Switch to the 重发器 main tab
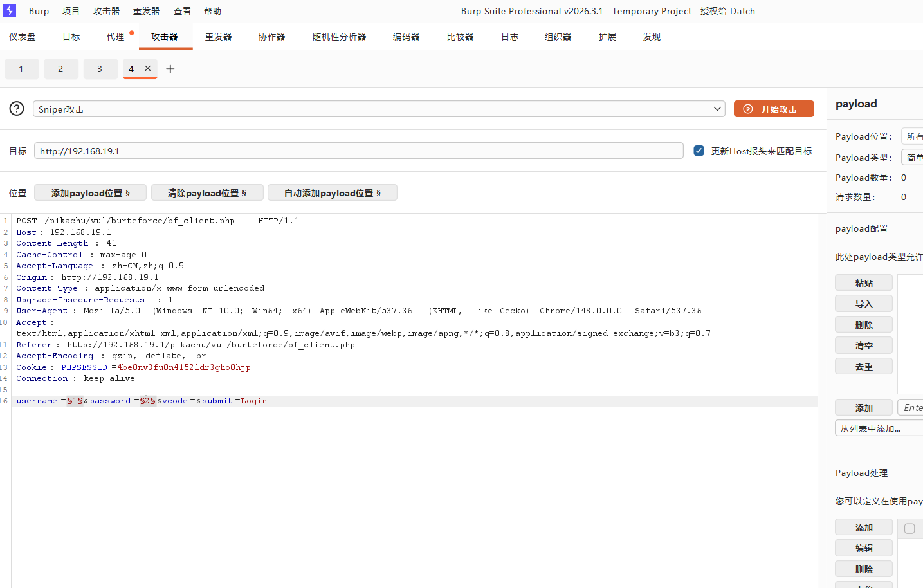Image resolution: width=923 pixels, height=588 pixels. point(218,37)
